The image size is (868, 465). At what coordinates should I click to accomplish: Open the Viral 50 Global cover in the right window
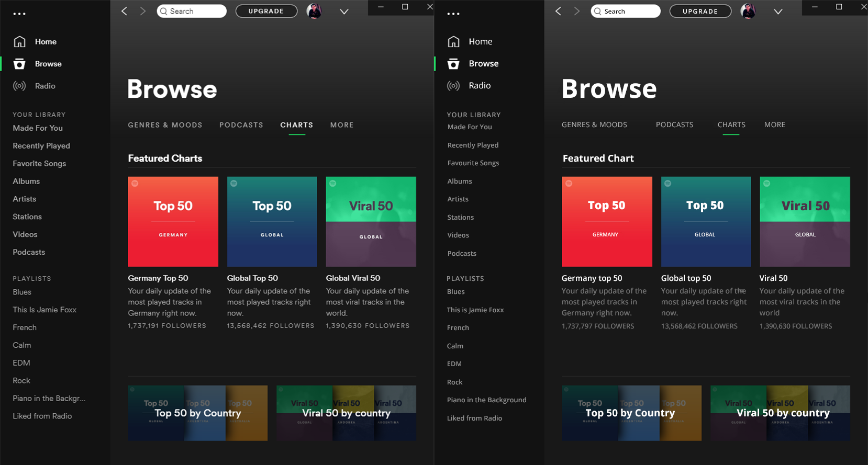805,222
